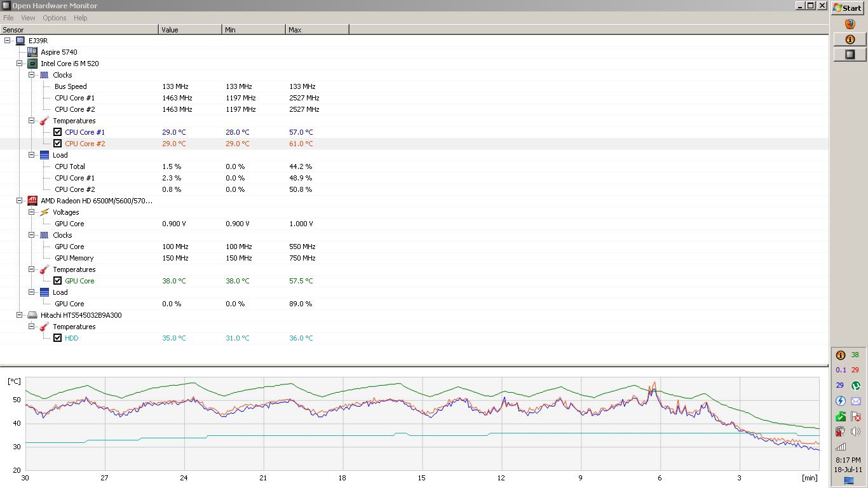Click the Intel CPU chip icon
868x488 pixels.
(x=32, y=64)
